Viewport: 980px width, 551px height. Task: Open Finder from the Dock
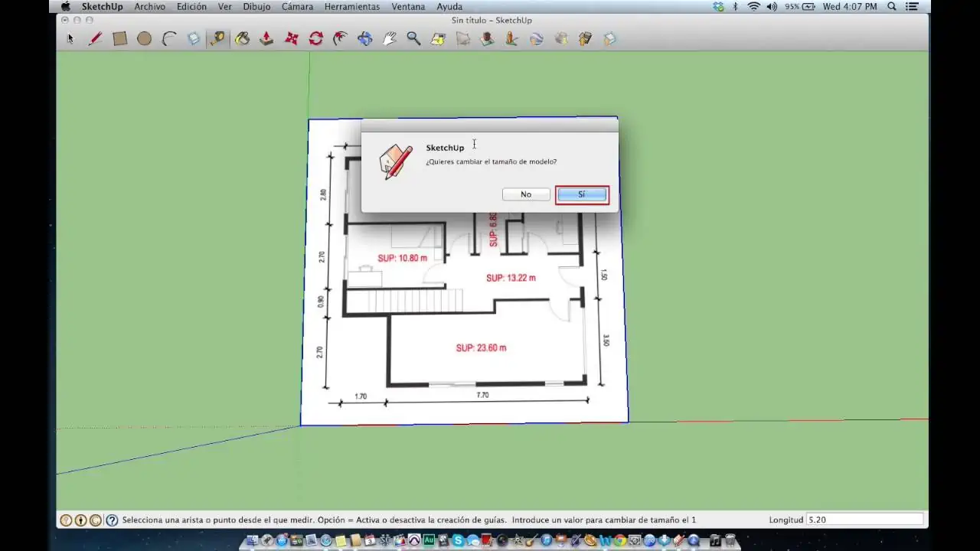252,541
